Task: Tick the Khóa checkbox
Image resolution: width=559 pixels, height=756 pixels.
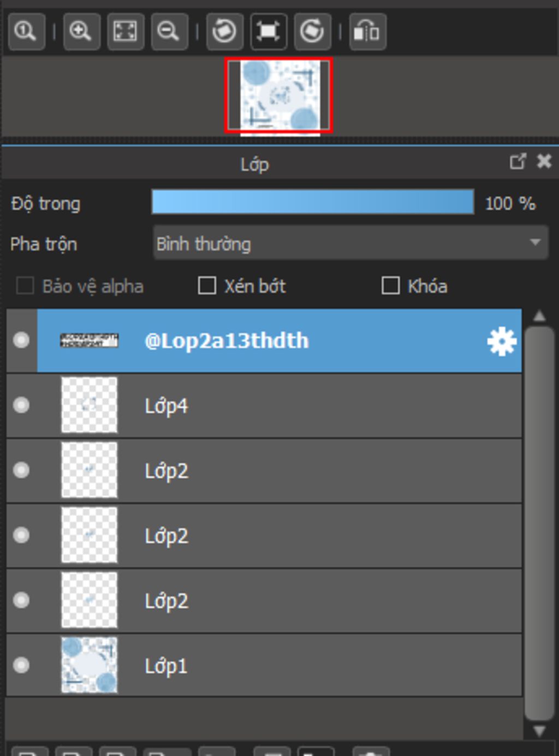Action: pos(390,285)
